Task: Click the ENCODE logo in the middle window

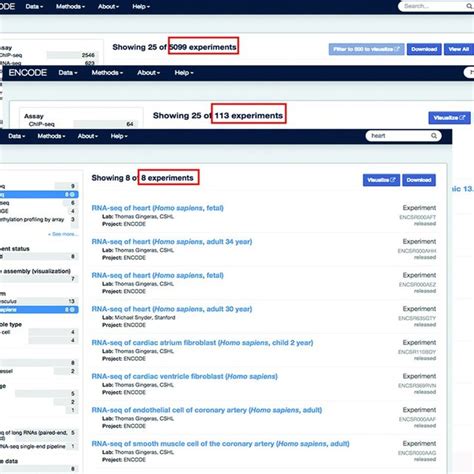Action: 28,73
